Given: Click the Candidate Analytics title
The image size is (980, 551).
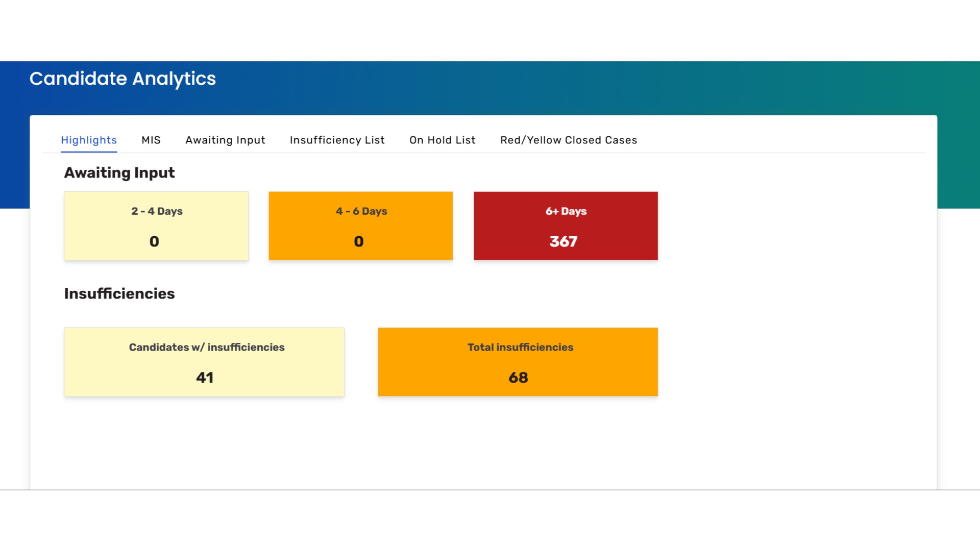Looking at the screenshot, I should coord(122,79).
